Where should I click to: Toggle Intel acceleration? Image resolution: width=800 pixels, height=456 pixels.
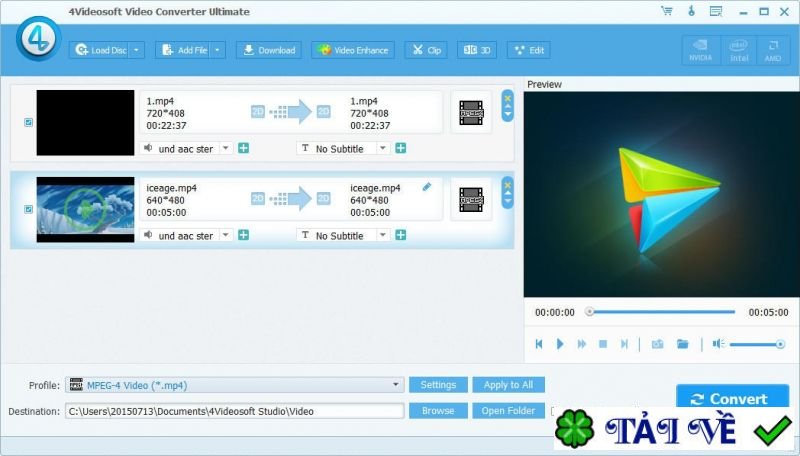pyautogui.click(x=738, y=50)
